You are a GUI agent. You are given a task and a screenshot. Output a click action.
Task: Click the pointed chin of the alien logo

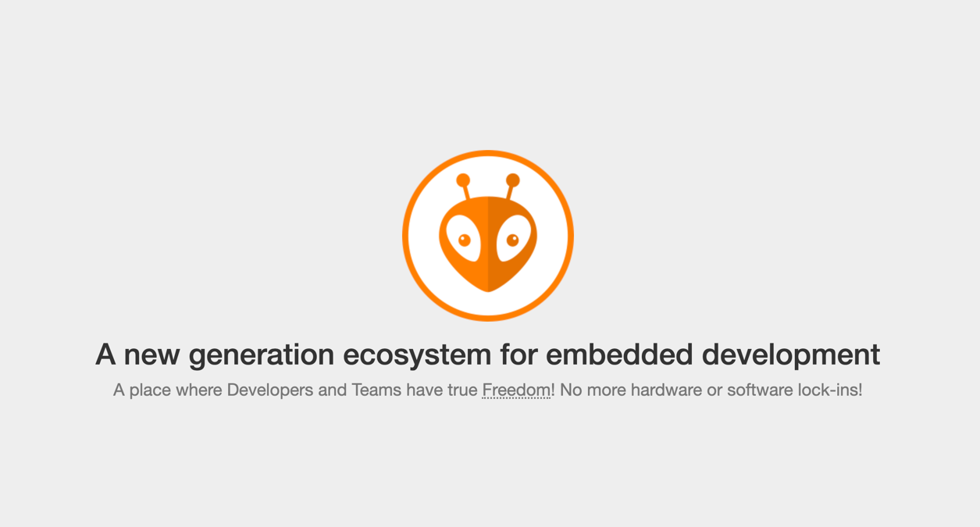(488, 286)
